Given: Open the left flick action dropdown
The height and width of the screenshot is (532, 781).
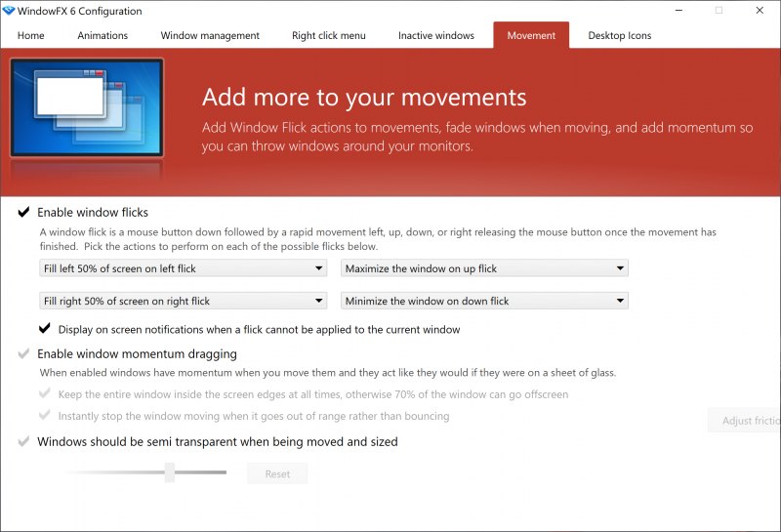Looking at the screenshot, I should coord(184,268).
